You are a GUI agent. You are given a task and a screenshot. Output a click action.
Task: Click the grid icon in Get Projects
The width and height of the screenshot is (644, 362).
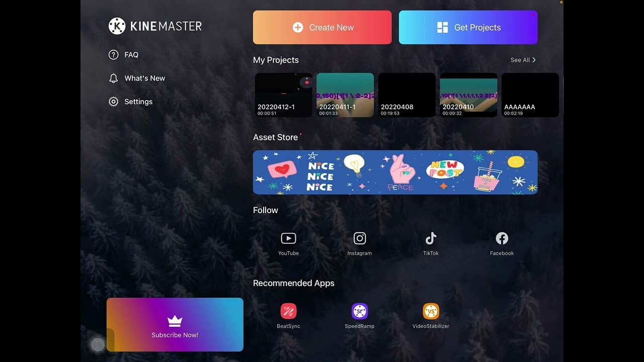click(x=443, y=28)
